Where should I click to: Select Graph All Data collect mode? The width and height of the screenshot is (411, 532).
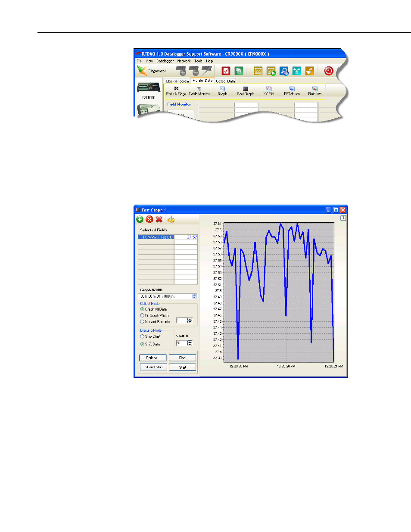(x=142, y=309)
